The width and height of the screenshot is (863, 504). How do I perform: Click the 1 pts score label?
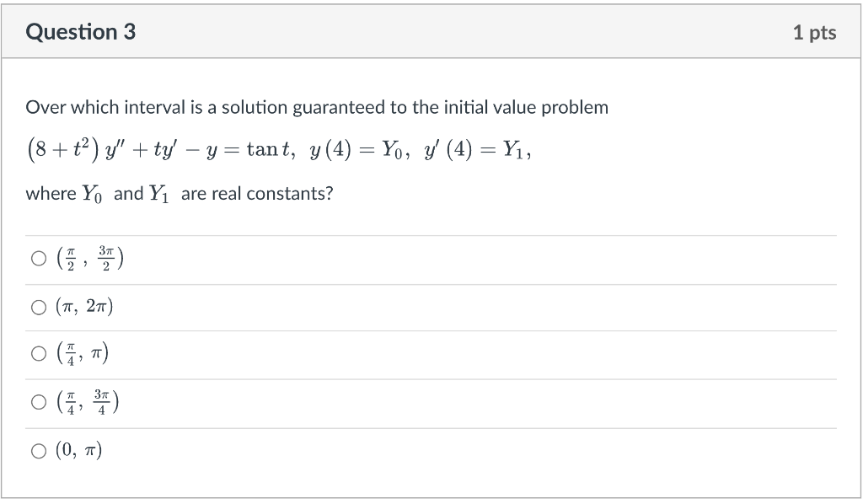click(815, 33)
